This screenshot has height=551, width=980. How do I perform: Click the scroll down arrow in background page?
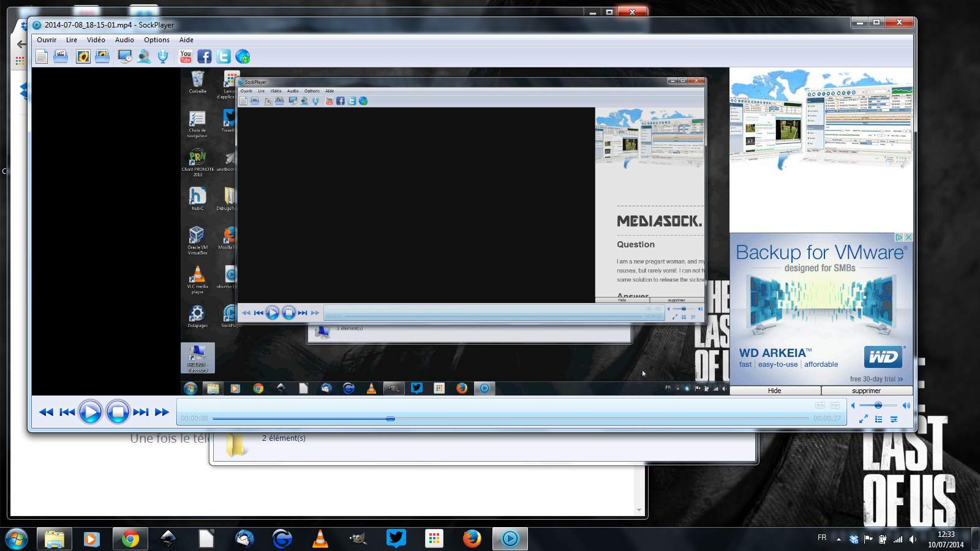(639, 510)
